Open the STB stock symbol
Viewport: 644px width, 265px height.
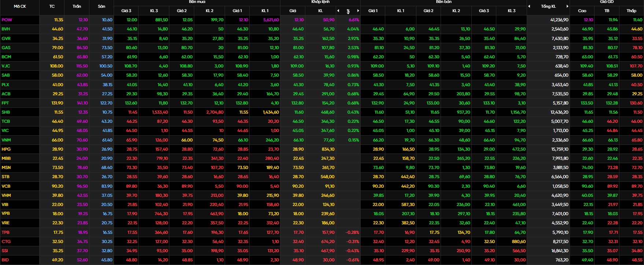click(x=5, y=177)
